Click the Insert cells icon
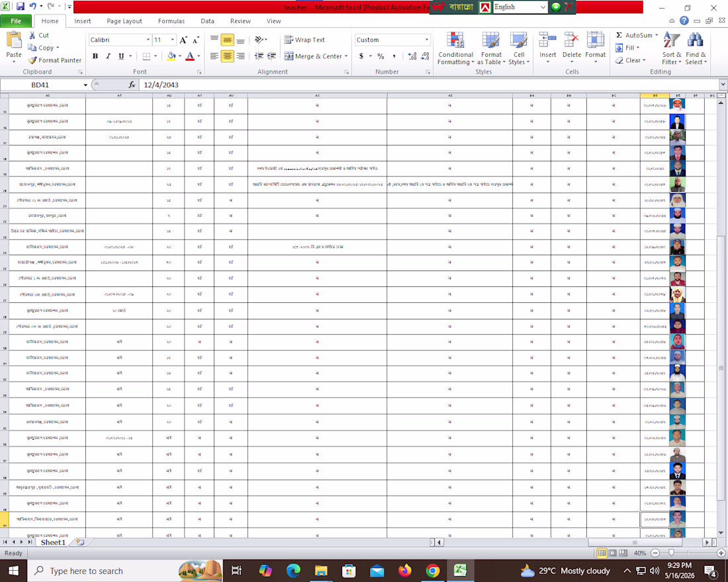The height and width of the screenshot is (582, 728). pyautogui.click(x=547, y=40)
